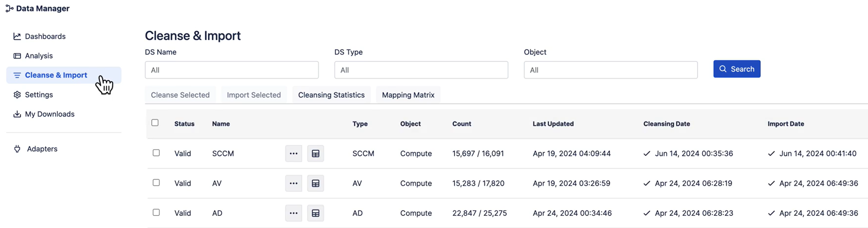Open the Mapping Matrix button
The width and height of the screenshot is (868, 228).
[x=408, y=95]
